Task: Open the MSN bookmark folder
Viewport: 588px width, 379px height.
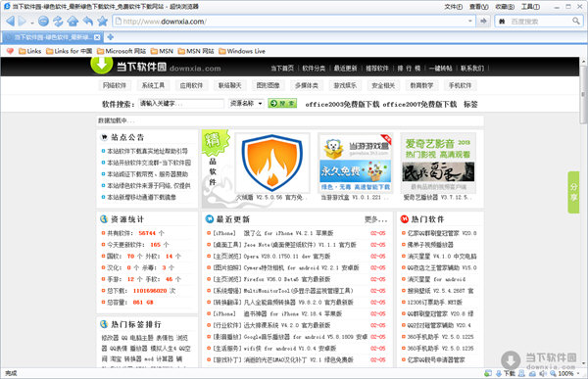Action: [162, 51]
